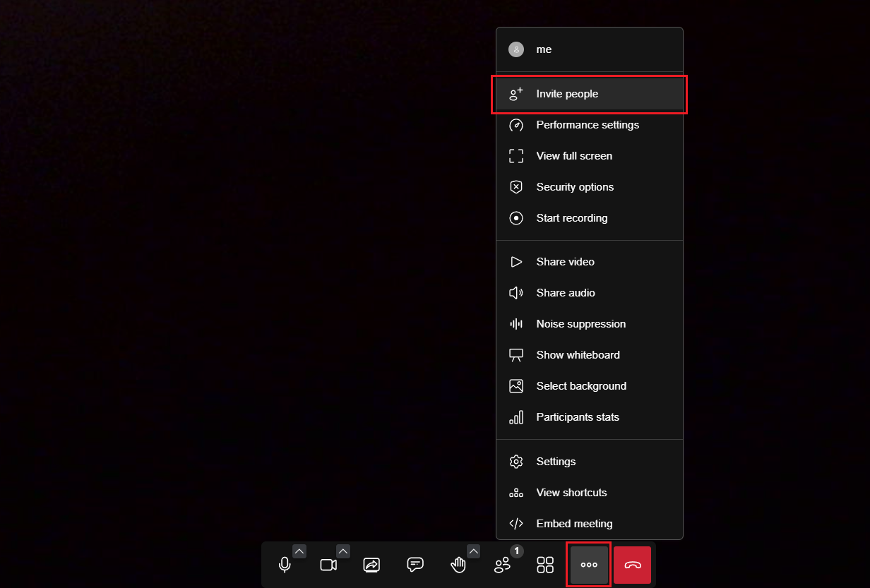Toggle tile view layout
Image resolution: width=870 pixels, height=588 pixels.
[x=545, y=565]
